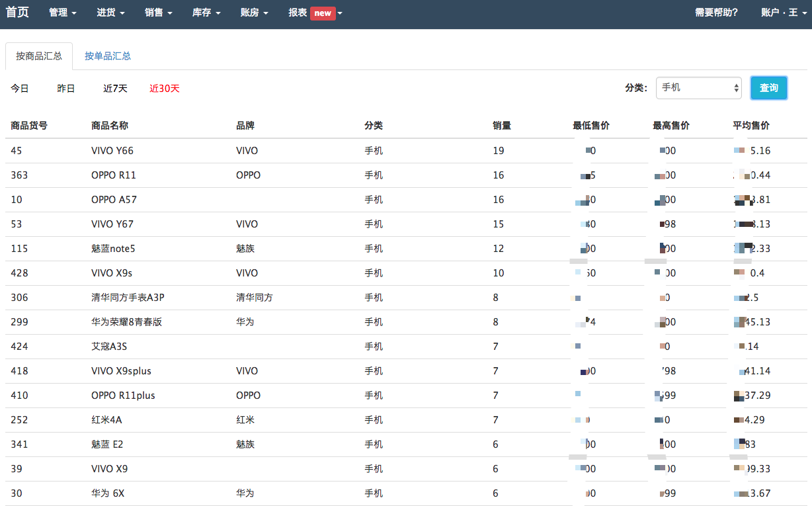
Task: Click the 需要帮助? help link
Action: coord(716,13)
